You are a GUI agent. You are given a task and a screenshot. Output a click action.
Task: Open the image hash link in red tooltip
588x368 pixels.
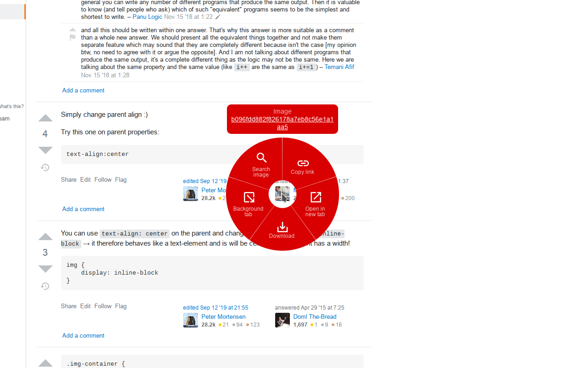[282, 123]
